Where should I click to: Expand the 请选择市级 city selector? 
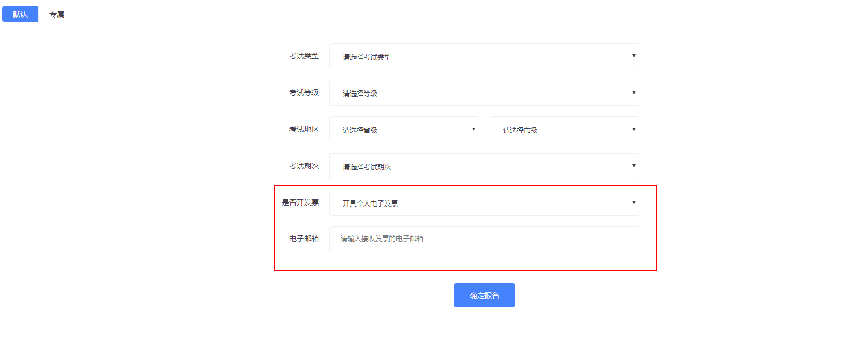[x=563, y=130]
